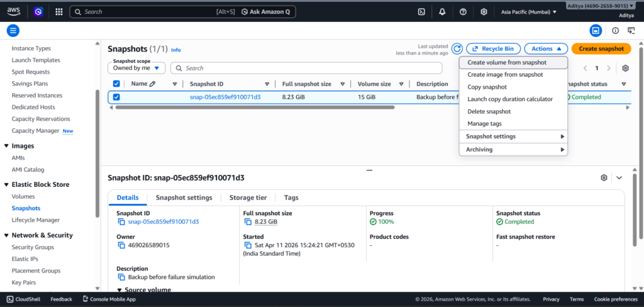Open the Recycle Bin button

point(493,48)
